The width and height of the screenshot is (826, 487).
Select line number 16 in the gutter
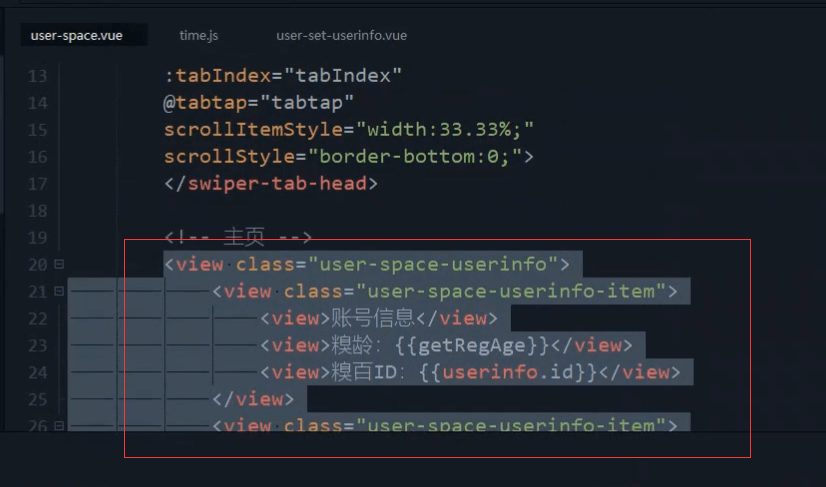click(x=37, y=157)
